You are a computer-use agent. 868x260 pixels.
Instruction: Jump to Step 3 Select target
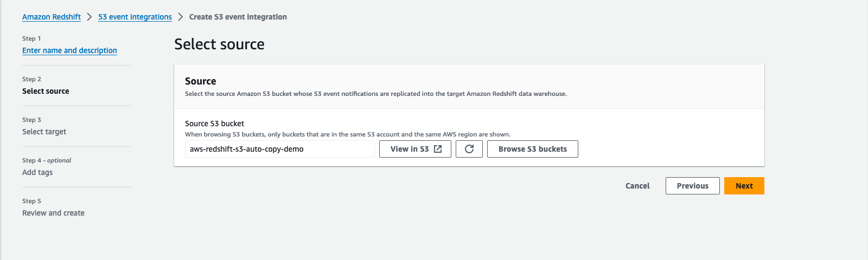click(x=44, y=132)
